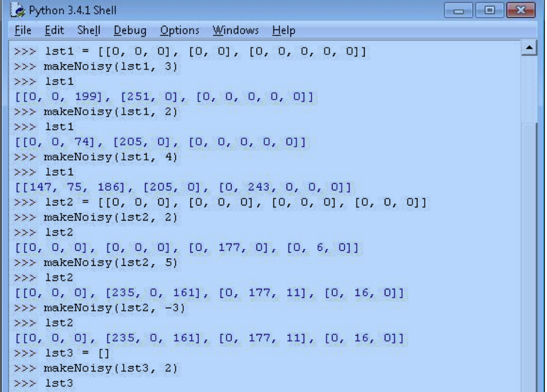Click the Python IDLE icon in title bar
This screenshot has height=392, width=547.
pyautogui.click(x=19, y=11)
